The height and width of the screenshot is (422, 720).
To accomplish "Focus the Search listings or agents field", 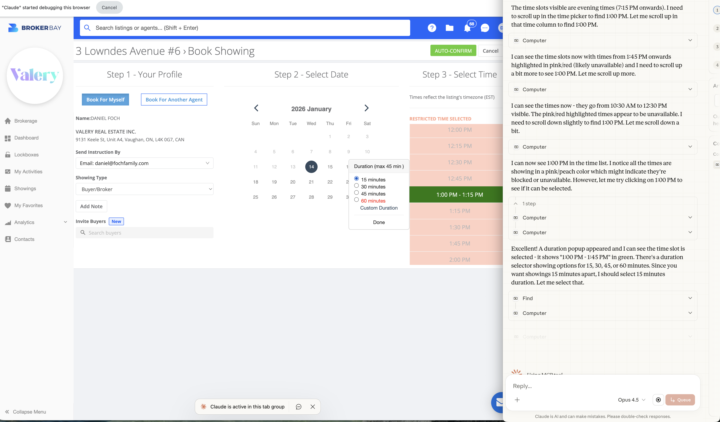I will click(245, 28).
